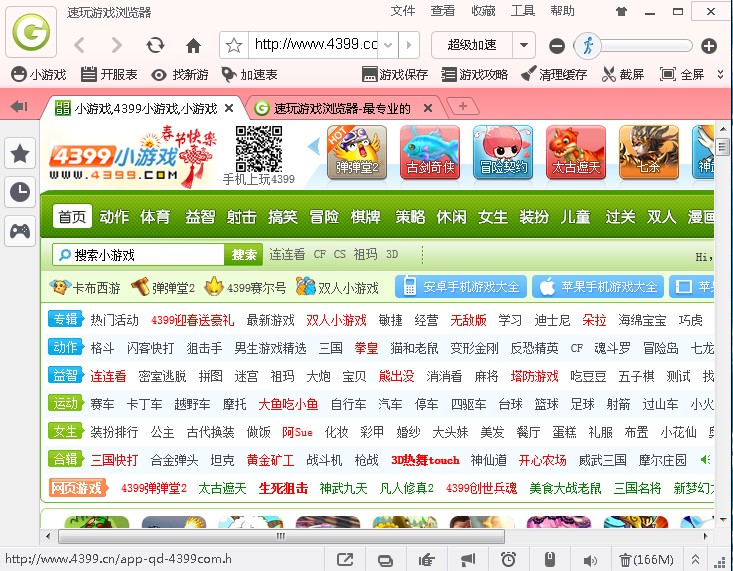This screenshot has height=571, width=733.
Task: Click the mouse status bar icon
Action: pos(550,559)
